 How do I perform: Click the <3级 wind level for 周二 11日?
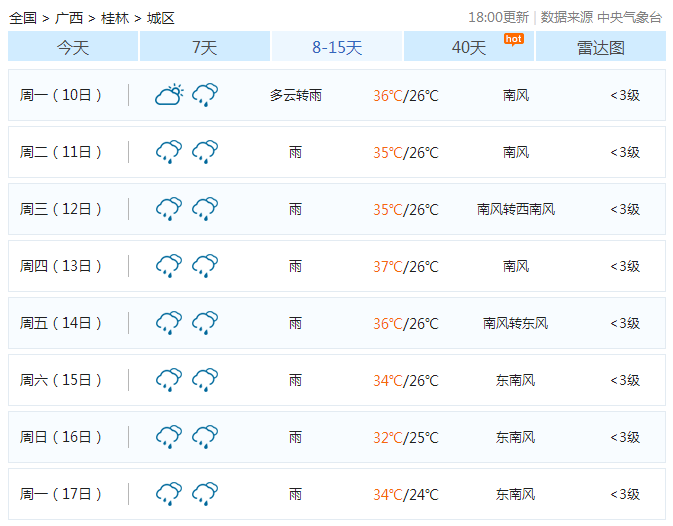point(625,152)
